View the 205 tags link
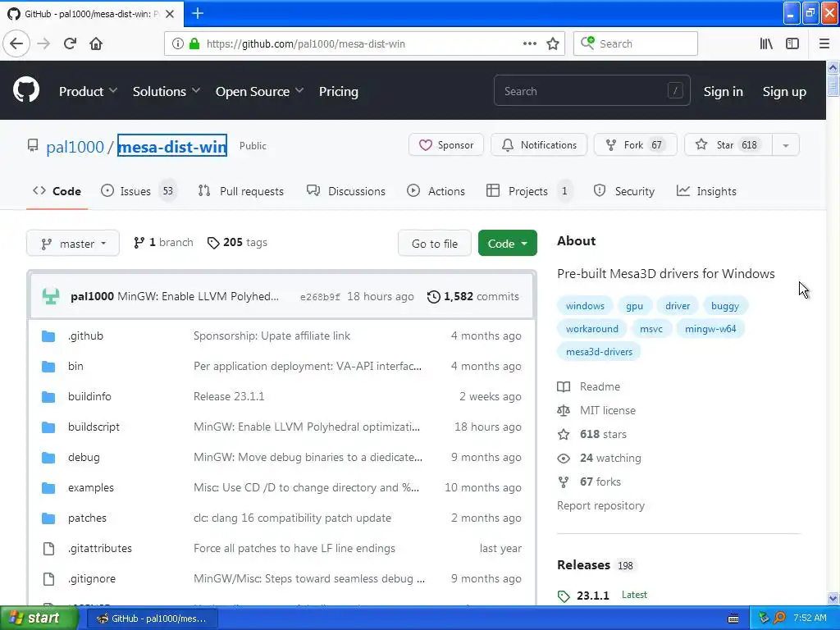Screen dimensions: 840x630 tap(237, 243)
